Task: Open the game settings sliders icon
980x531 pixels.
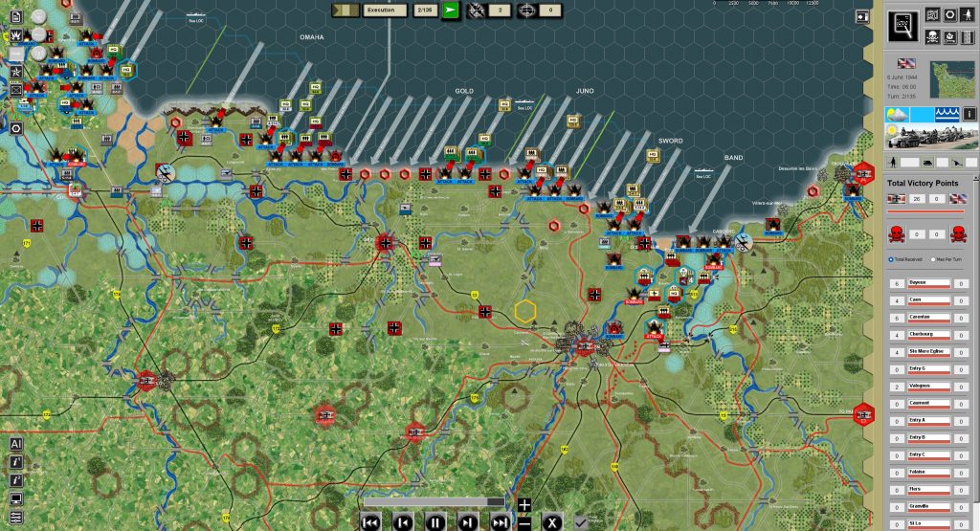Action: coord(16,517)
